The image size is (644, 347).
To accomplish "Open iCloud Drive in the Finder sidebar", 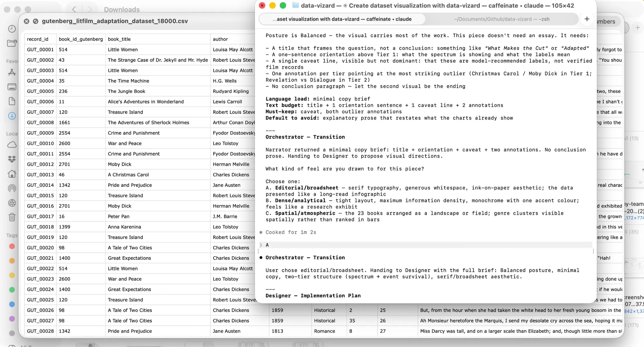I will (x=12, y=145).
